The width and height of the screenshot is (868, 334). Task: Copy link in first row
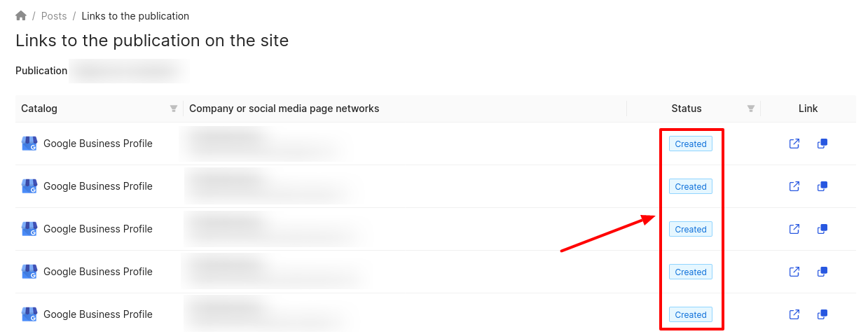tap(822, 144)
